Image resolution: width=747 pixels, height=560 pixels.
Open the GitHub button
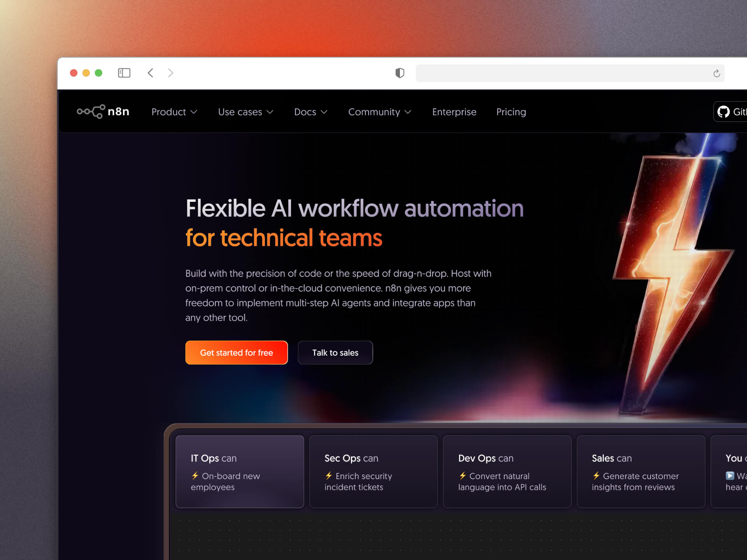(730, 112)
